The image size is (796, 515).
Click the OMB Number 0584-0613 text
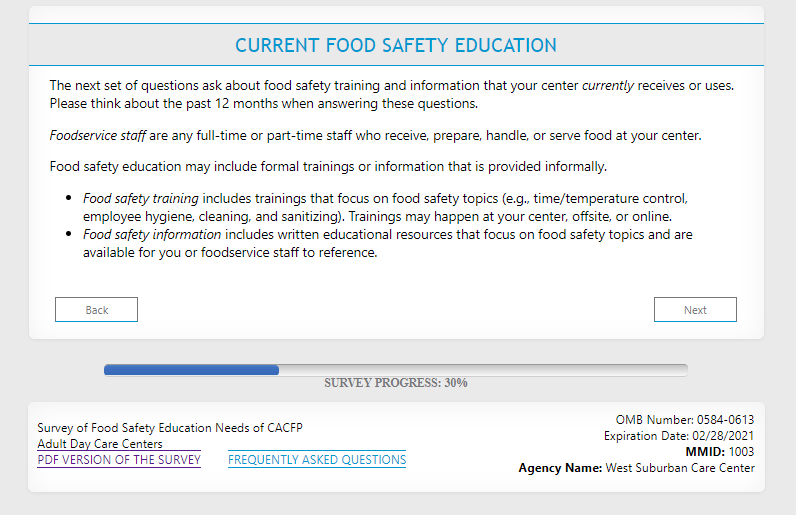pos(685,420)
